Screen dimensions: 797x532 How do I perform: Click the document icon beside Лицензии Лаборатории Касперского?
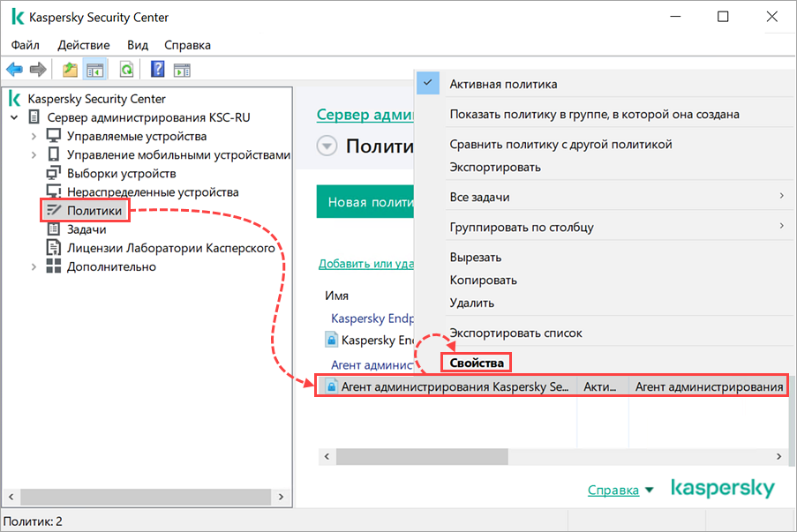tap(53, 247)
